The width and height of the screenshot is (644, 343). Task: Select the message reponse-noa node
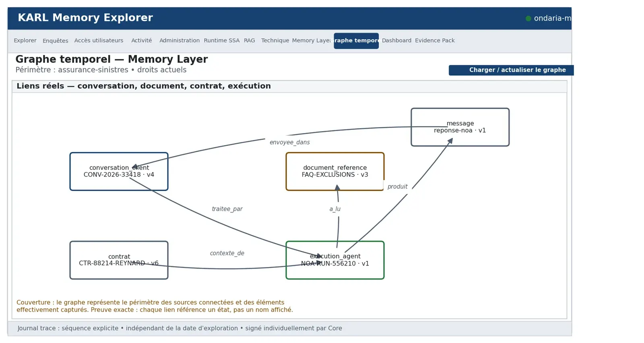(460, 127)
